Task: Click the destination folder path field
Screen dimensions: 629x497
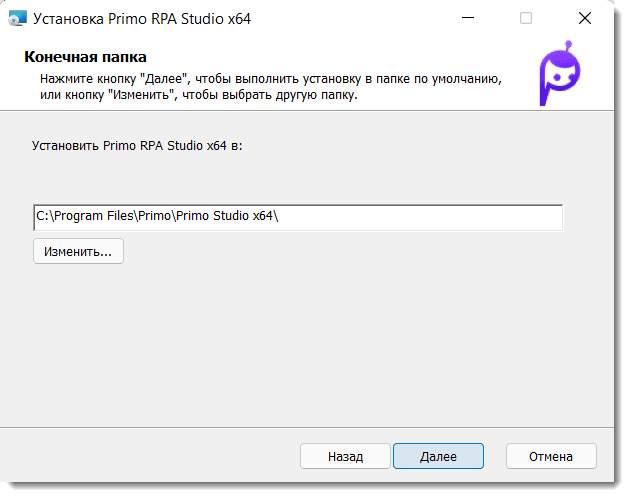Action: pos(298,217)
